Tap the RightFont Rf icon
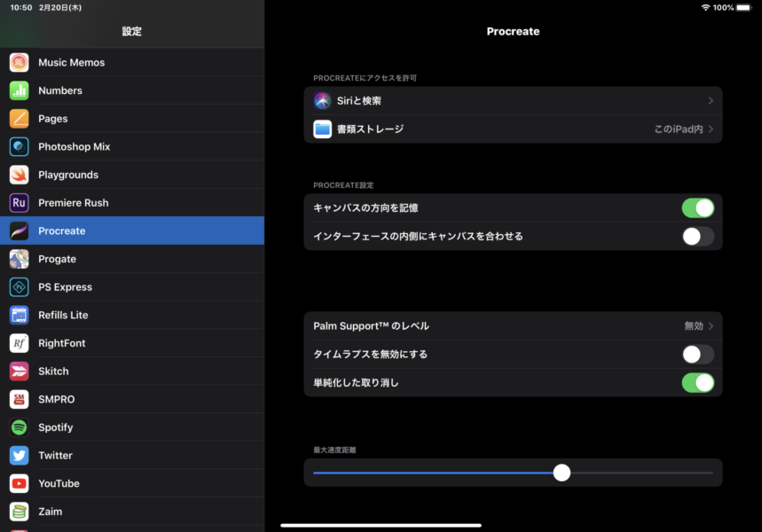This screenshot has height=532, width=762. click(19, 343)
